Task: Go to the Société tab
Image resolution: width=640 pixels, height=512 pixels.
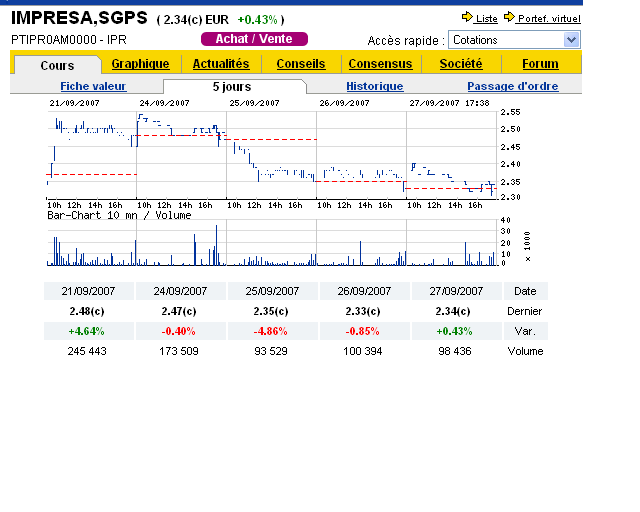Action: pyautogui.click(x=461, y=64)
